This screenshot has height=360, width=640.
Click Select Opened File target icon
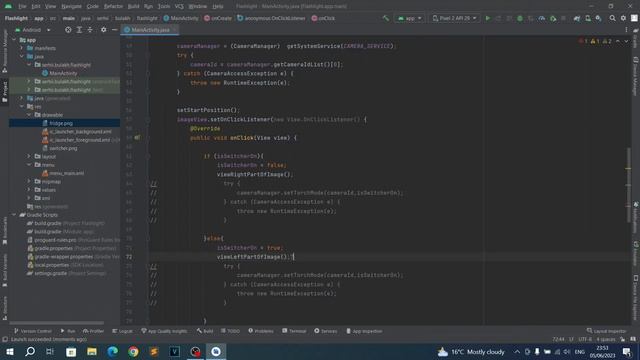click(68, 30)
